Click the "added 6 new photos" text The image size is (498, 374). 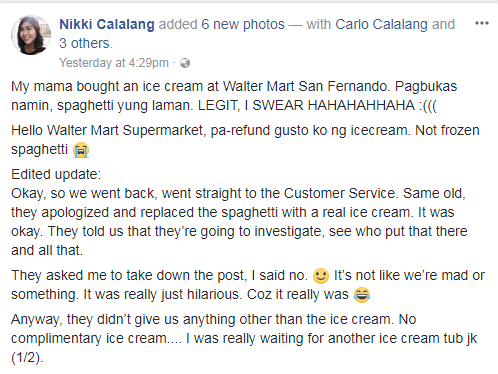tap(221, 24)
